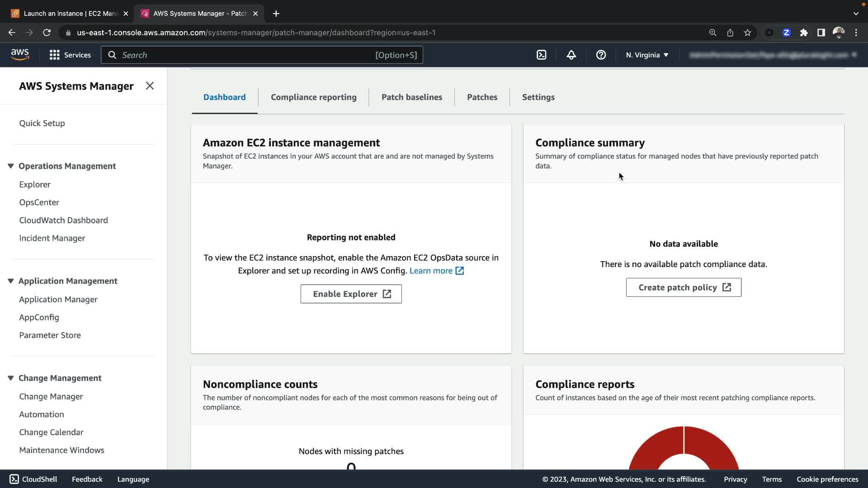Switch to the Compliance reporting tab
Viewport: 868px width, 488px height.
tap(313, 97)
